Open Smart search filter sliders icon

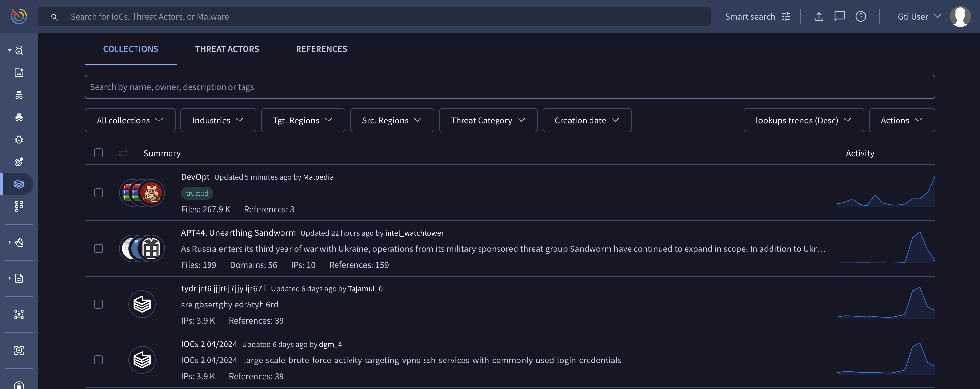pyautogui.click(x=786, y=17)
